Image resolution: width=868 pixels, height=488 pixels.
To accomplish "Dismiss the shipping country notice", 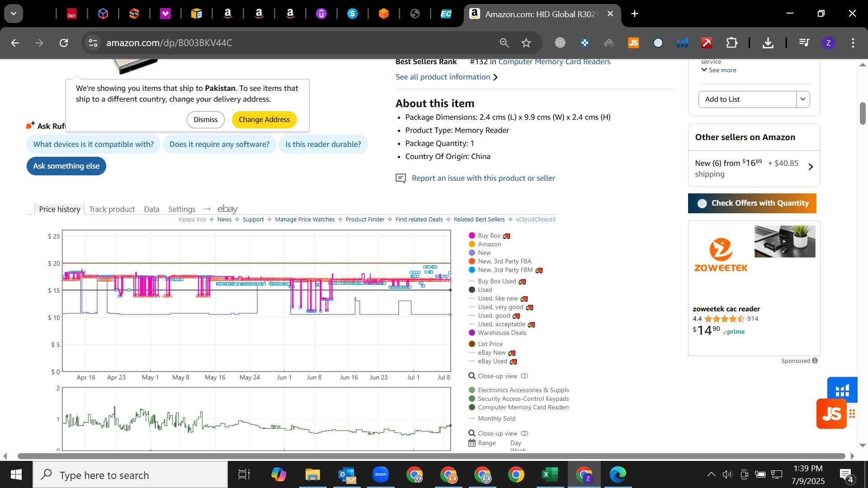I will coord(206,120).
